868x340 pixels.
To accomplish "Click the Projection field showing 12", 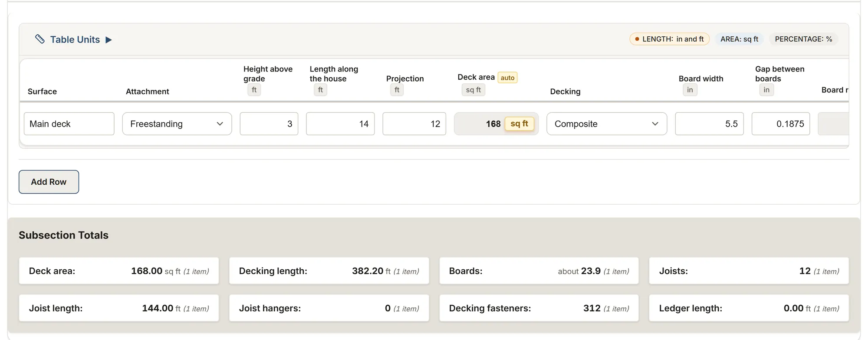I will click(x=414, y=124).
